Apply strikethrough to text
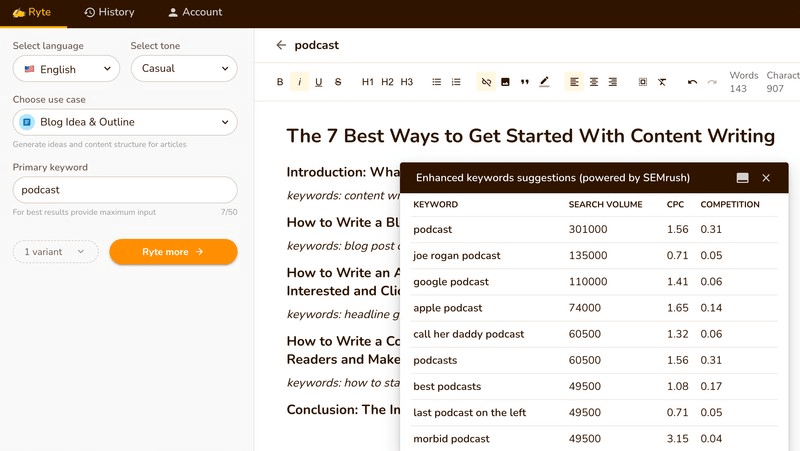Viewport: 800px width, 451px height. 338,82
